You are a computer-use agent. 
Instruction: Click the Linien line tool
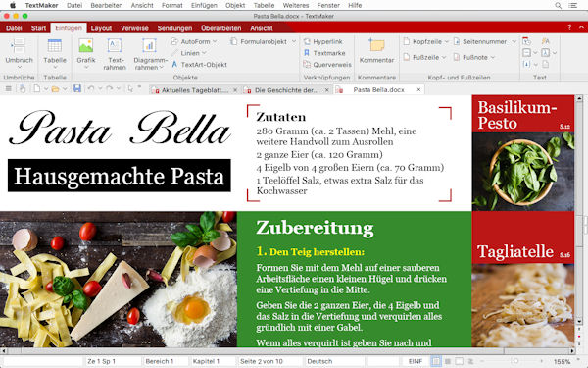185,53
